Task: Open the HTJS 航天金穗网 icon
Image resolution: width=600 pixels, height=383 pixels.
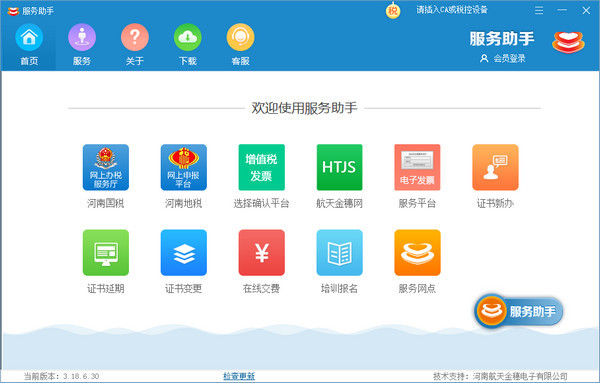Action: pyautogui.click(x=339, y=167)
